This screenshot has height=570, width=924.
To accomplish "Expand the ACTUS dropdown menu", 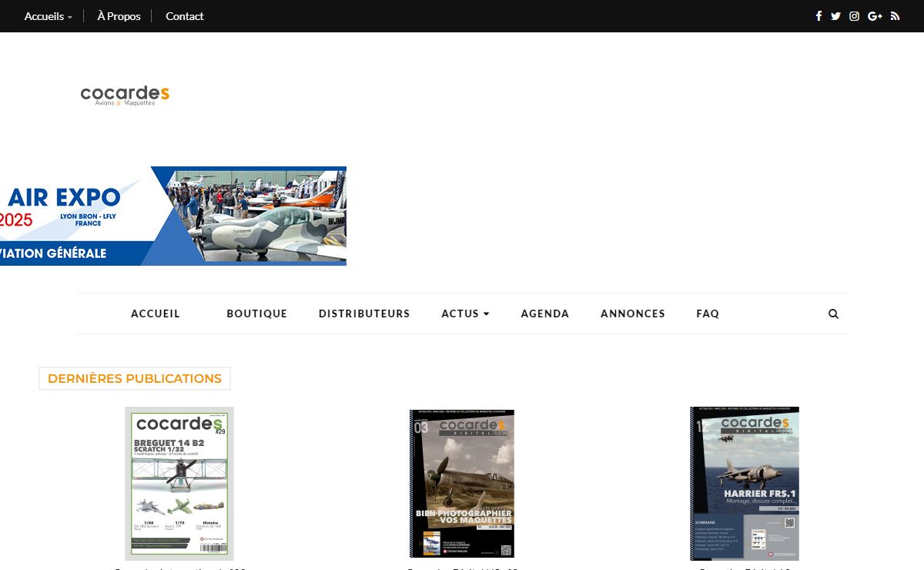I will tap(465, 313).
